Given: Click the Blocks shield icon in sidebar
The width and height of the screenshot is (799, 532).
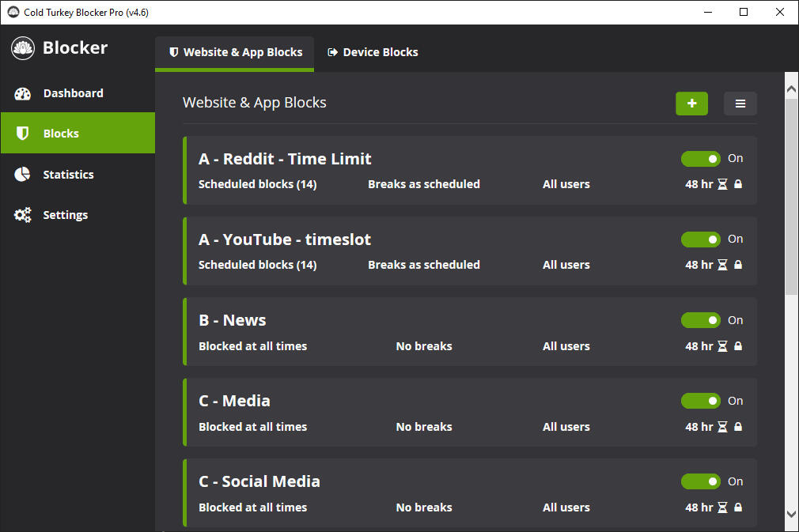Looking at the screenshot, I should coord(23,134).
